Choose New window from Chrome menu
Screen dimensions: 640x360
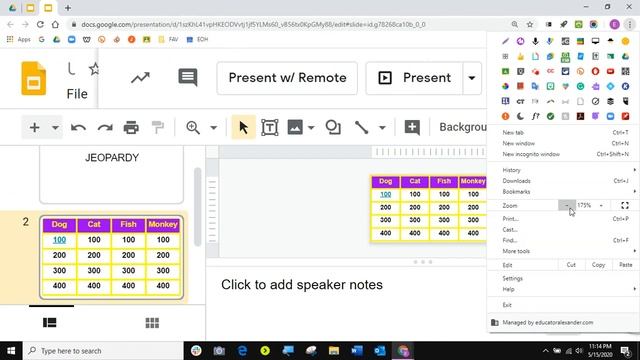[x=563, y=143]
